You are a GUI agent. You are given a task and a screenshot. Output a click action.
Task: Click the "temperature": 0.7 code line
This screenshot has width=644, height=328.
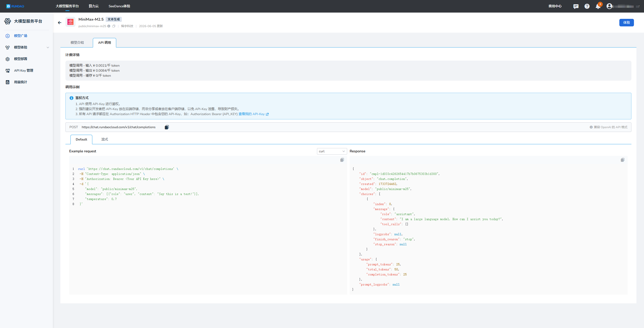click(x=101, y=199)
